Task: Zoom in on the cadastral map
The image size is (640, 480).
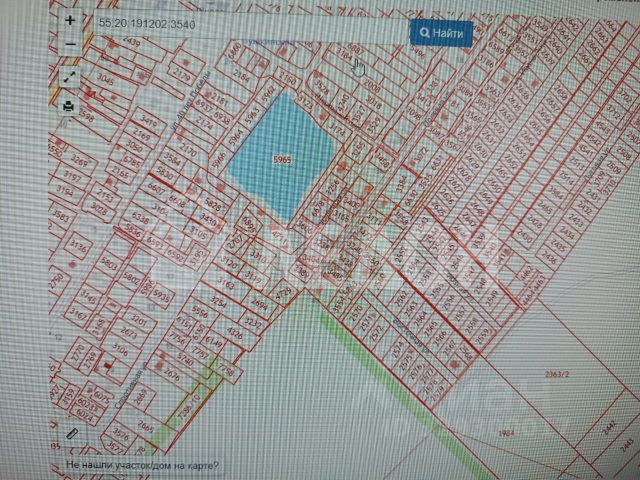Action: click(70, 20)
